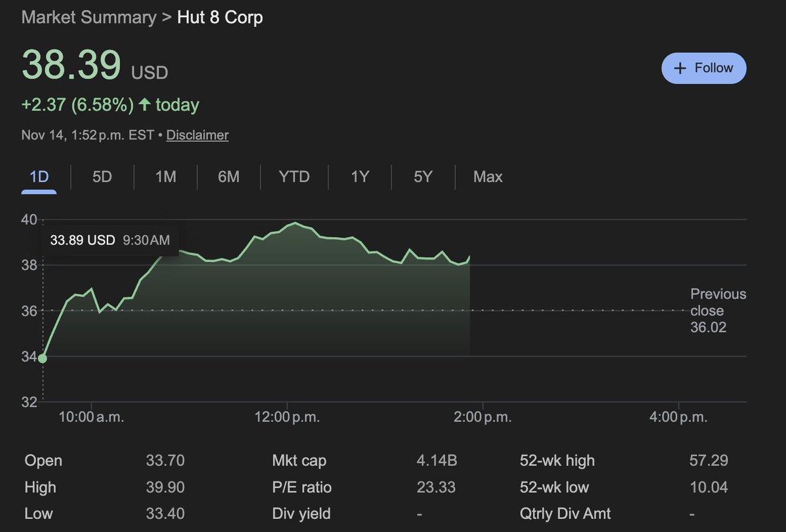Switch to the 5D tab
This screenshot has height=532, width=786.
(102, 177)
